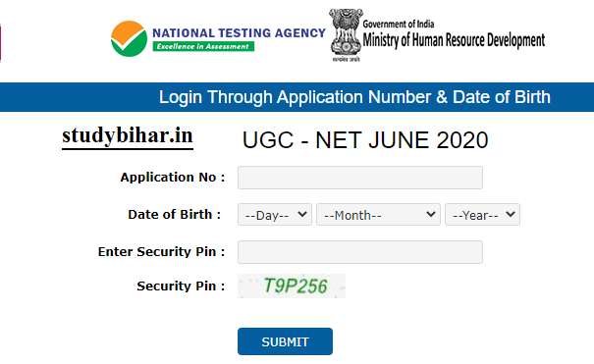The image size is (594, 364).
Task: Click the Government of India emblem
Action: [x=346, y=34]
